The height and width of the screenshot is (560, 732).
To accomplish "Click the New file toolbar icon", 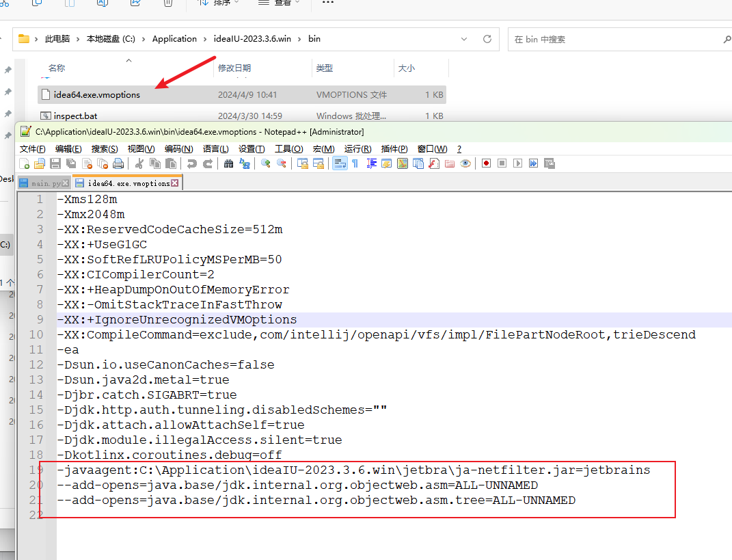I will [25, 163].
